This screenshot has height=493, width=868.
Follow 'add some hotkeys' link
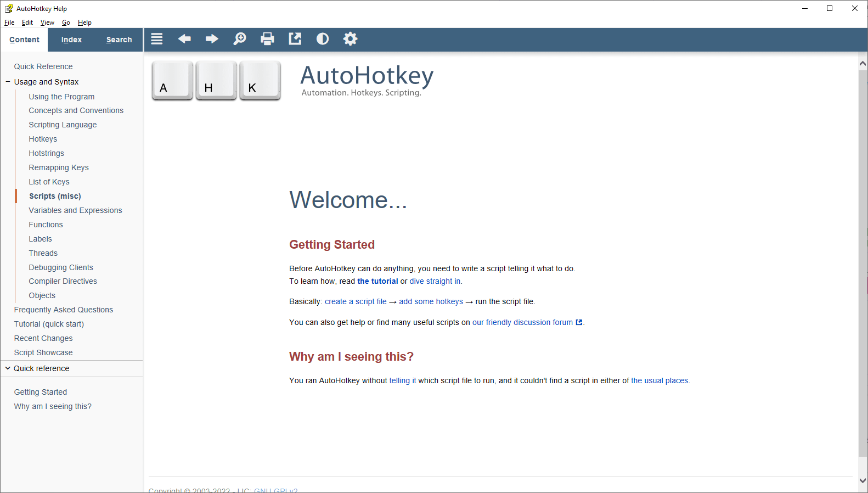click(x=431, y=301)
